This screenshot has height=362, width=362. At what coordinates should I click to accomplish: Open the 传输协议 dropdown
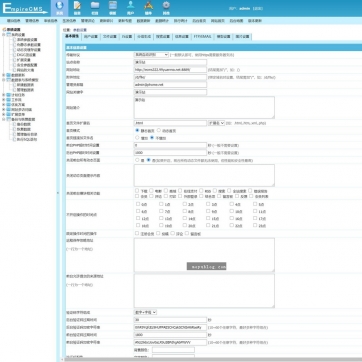click(x=151, y=55)
